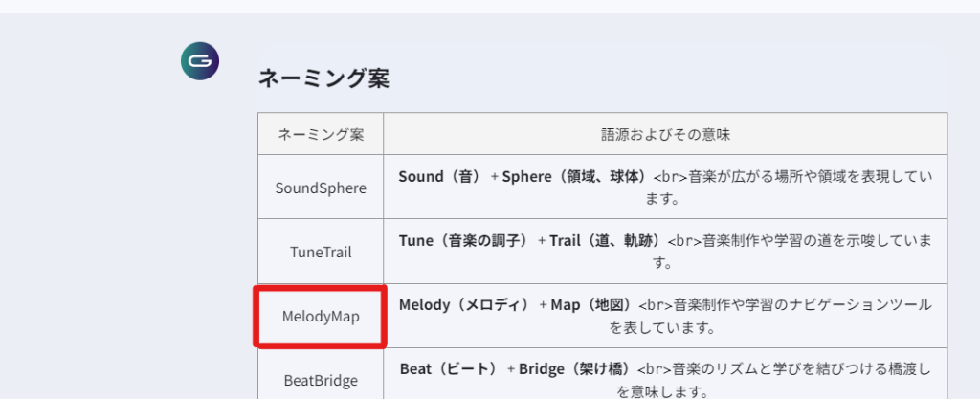Select the ネーミング案 column header cell
Screen dimensions: 980x399
tap(321, 134)
